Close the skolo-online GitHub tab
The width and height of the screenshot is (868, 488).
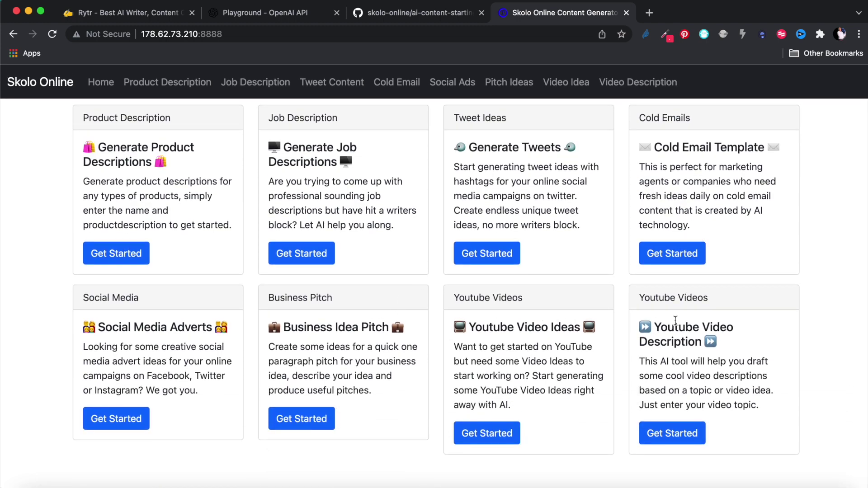[x=481, y=13]
